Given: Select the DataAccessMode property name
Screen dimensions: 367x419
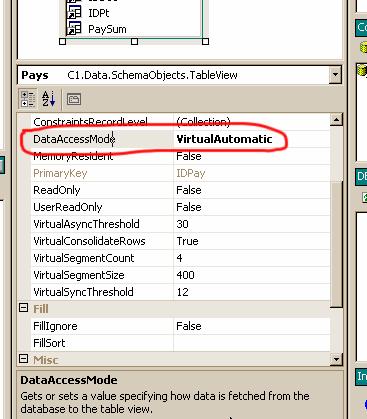Looking at the screenshot, I should [x=74, y=139].
